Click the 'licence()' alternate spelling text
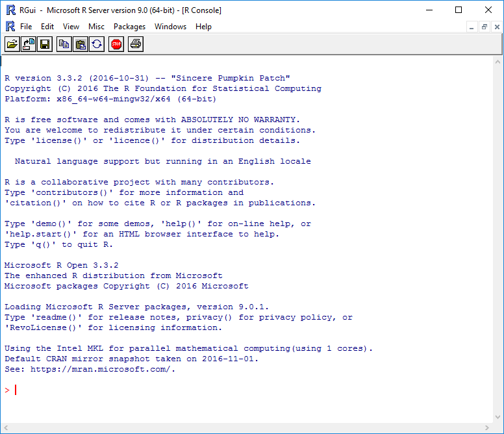 coord(137,140)
